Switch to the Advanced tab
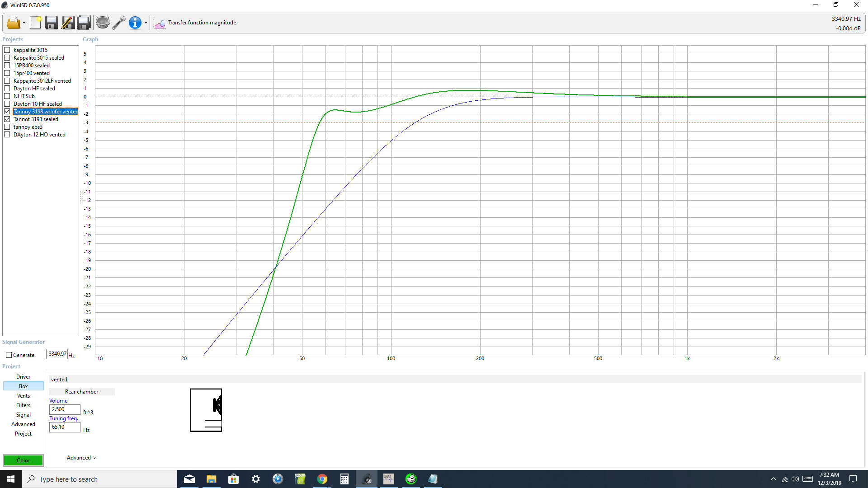This screenshot has height=488, width=868. [x=24, y=424]
